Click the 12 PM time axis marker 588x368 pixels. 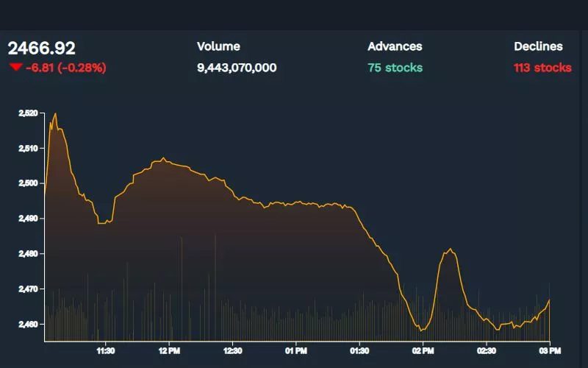click(x=169, y=350)
